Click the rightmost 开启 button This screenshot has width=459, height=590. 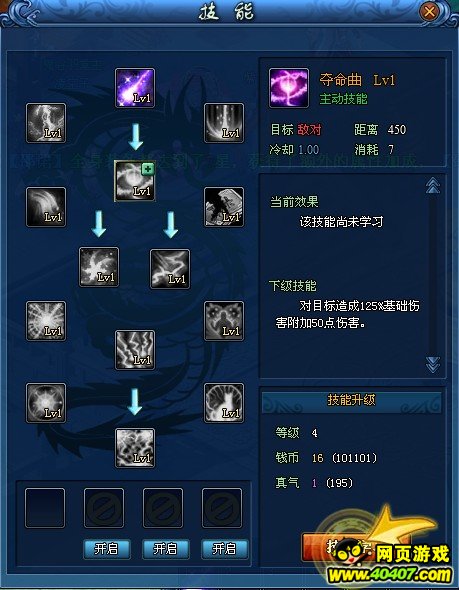[x=225, y=549]
